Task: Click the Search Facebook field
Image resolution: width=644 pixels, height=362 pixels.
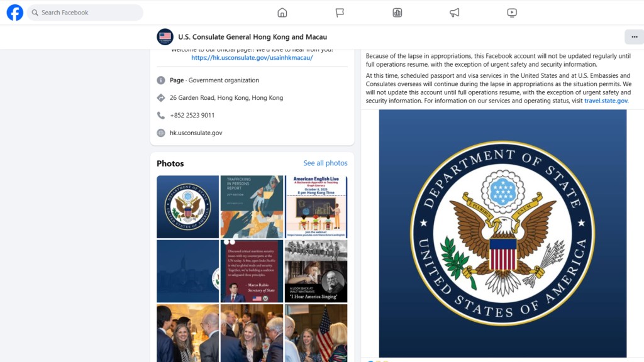Action: (85, 13)
